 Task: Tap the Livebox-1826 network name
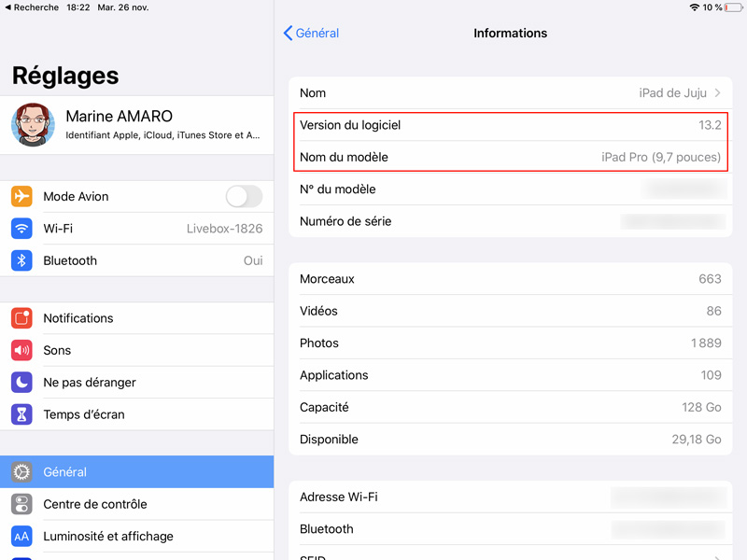(224, 229)
